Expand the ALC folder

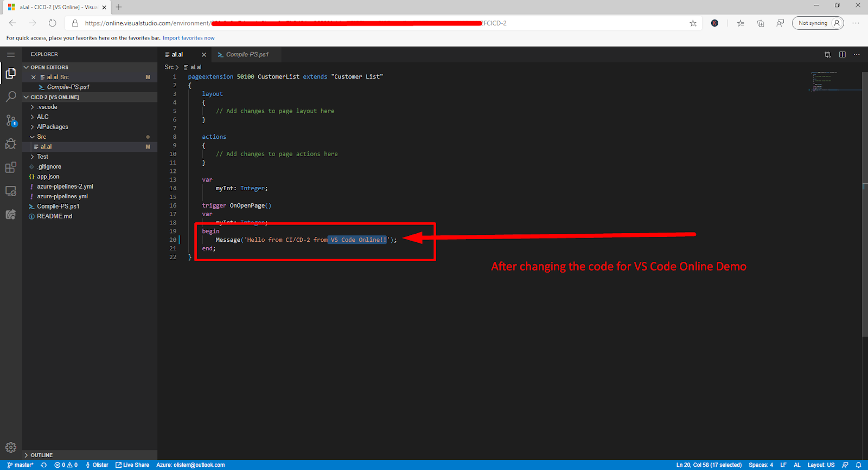(x=90, y=117)
